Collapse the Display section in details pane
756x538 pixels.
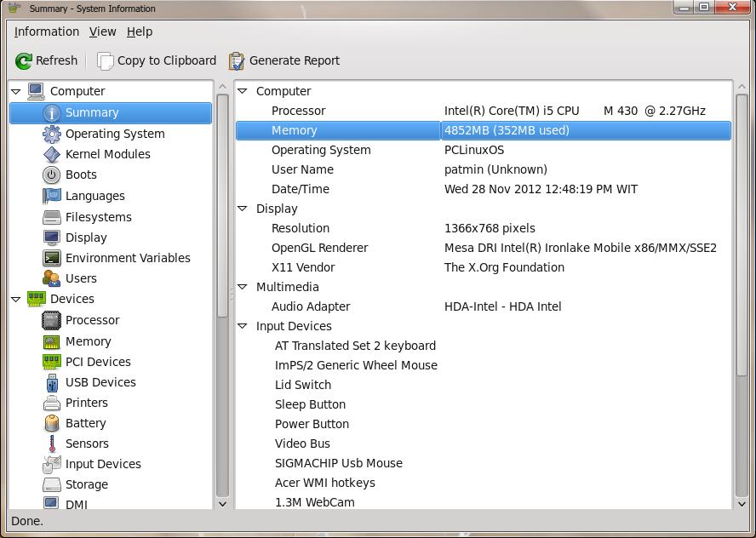(243, 209)
